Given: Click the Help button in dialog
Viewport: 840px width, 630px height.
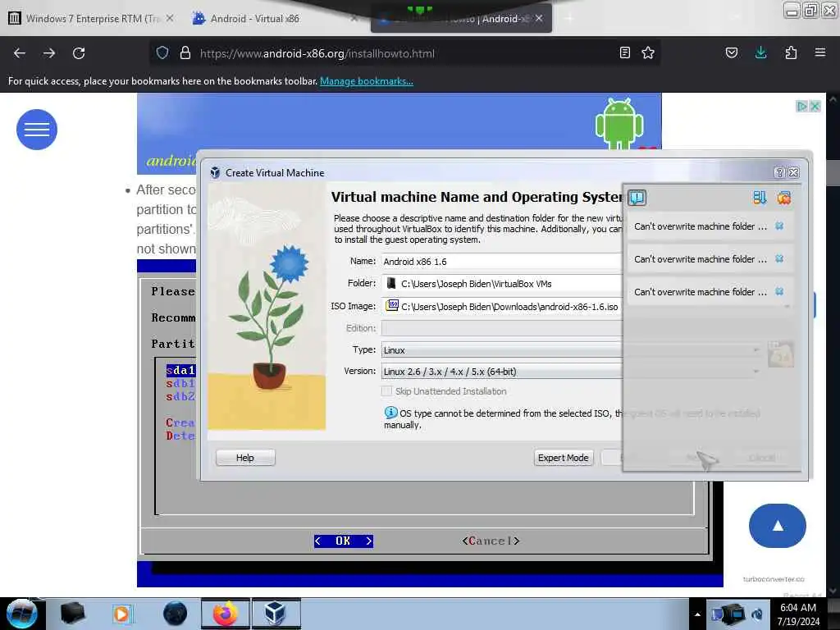Looking at the screenshot, I should (245, 458).
